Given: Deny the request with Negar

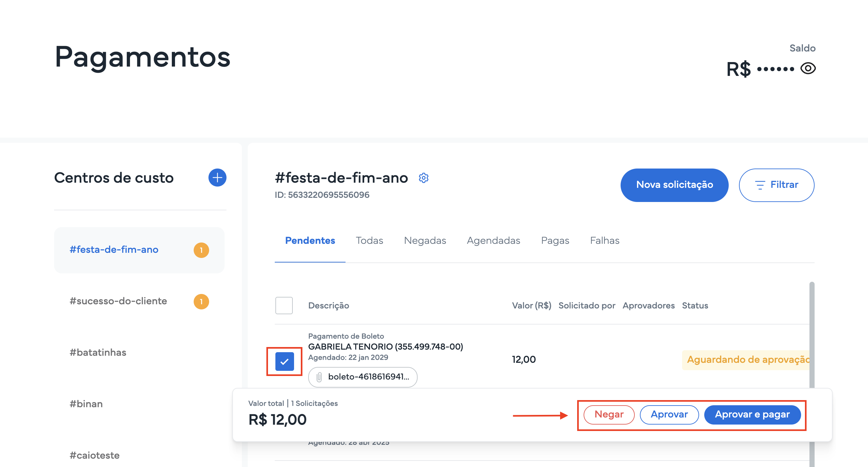Looking at the screenshot, I should (609, 415).
